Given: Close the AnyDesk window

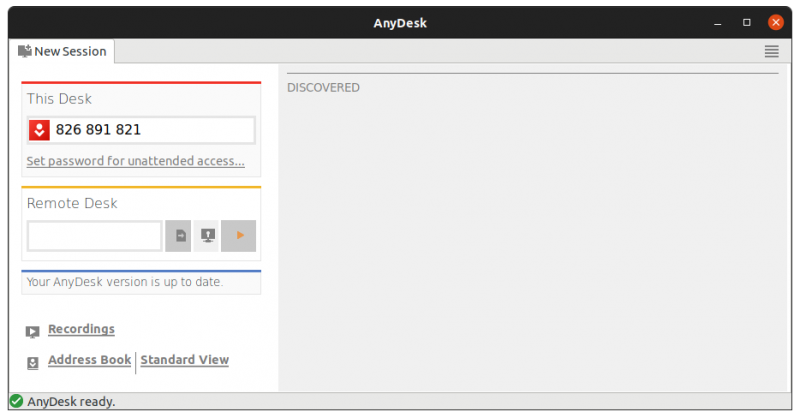Looking at the screenshot, I should [x=776, y=22].
